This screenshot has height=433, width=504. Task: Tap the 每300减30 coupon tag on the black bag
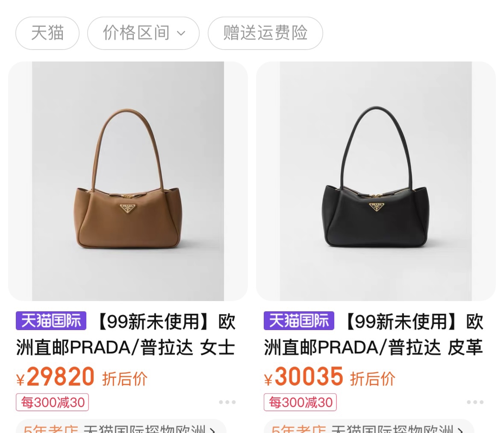click(x=300, y=402)
